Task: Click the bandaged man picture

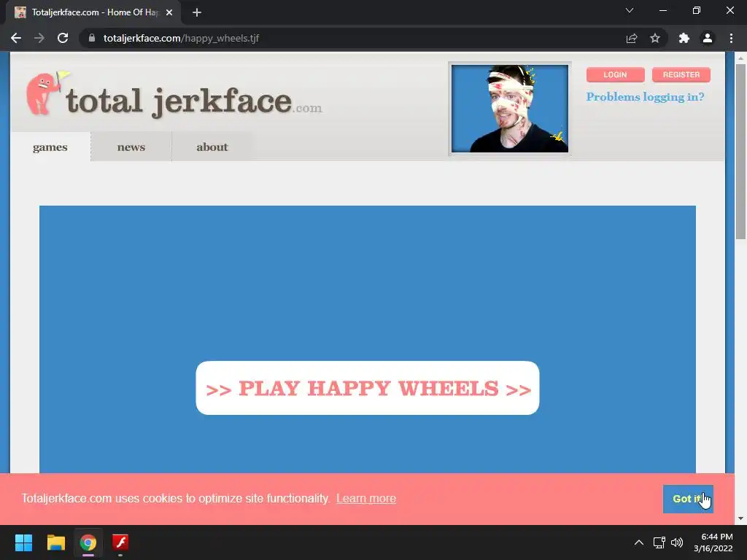Action: pos(510,109)
